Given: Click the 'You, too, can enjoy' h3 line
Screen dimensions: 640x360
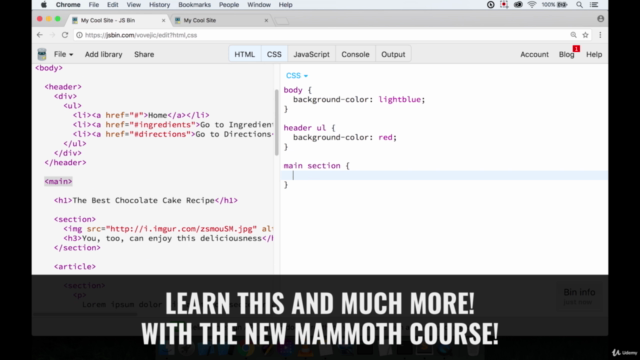Looking at the screenshot, I should [x=168, y=238].
